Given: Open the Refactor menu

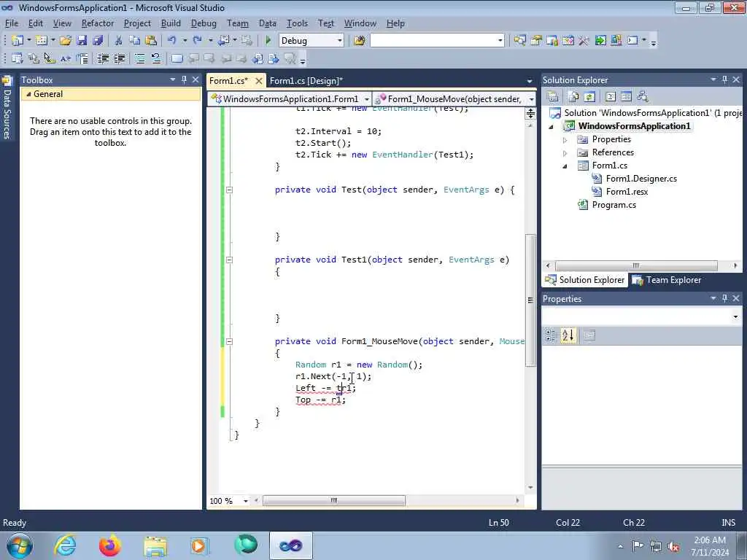Looking at the screenshot, I should (x=97, y=23).
